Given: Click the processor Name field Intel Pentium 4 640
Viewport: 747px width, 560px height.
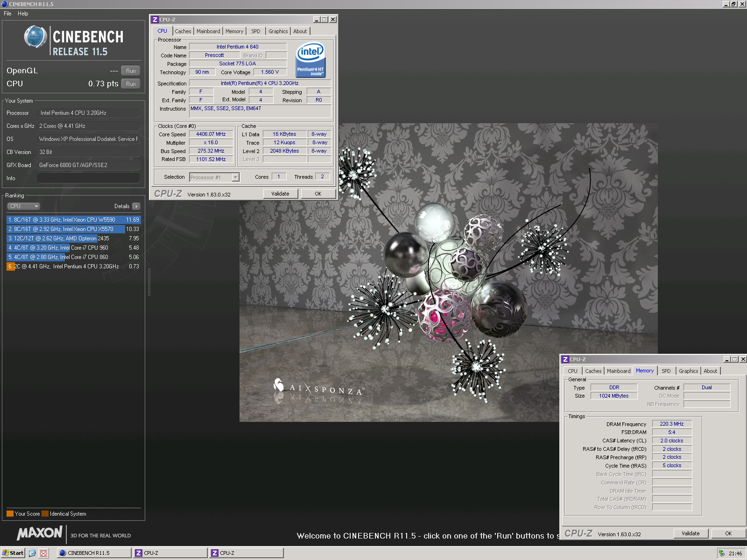Looking at the screenshot, I should point(238,47).
